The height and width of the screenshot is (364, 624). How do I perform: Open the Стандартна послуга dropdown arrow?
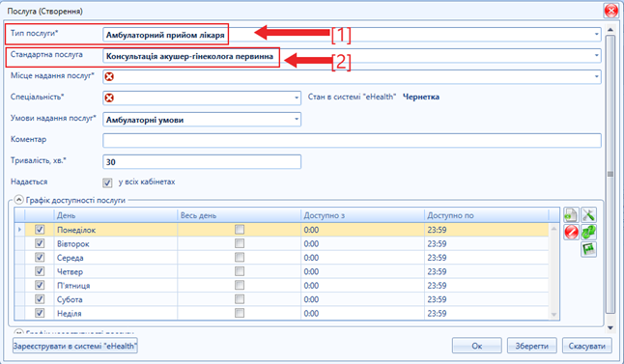tap(596, 55)
